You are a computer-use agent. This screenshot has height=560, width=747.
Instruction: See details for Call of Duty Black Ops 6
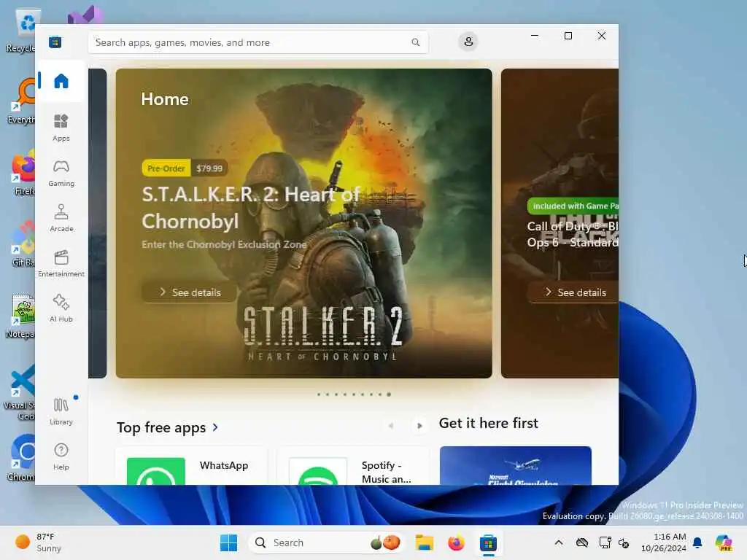point(573,292)
